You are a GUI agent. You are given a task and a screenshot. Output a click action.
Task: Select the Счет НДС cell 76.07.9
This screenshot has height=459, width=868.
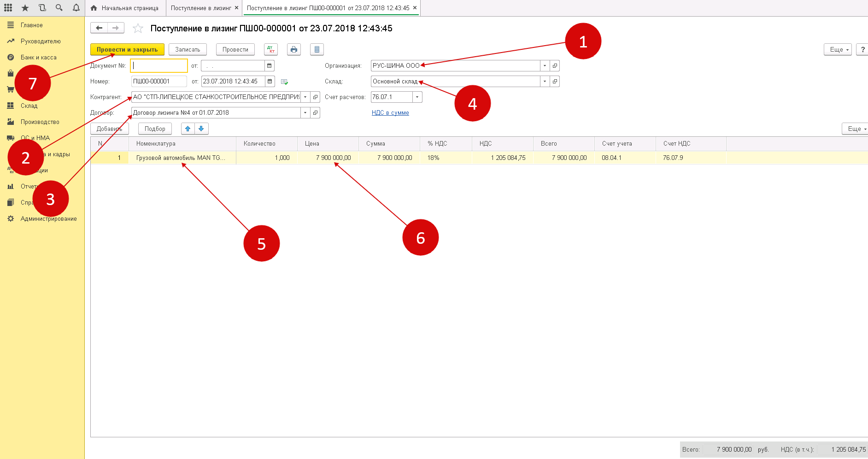point(691,158)
